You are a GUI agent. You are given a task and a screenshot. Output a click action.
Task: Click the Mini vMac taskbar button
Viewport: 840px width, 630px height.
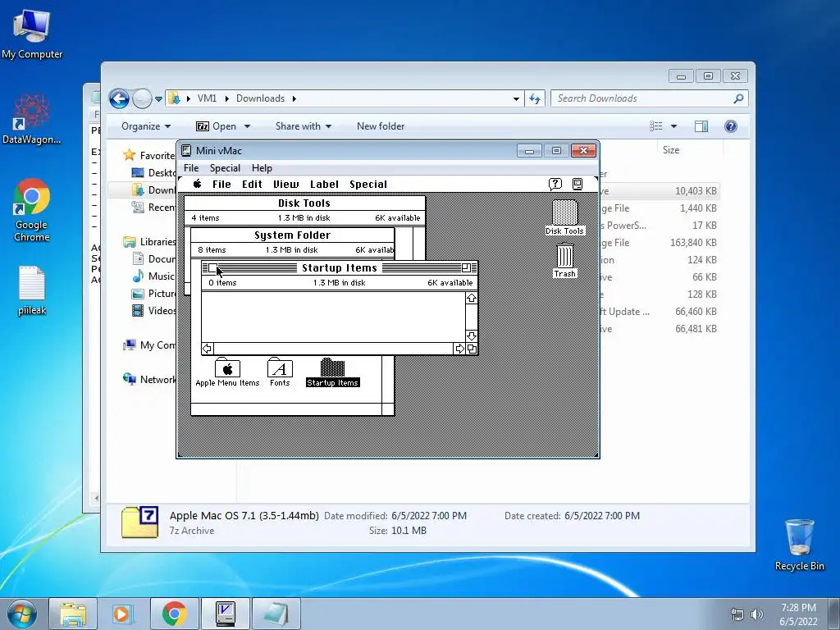click(x=225, y=614)
